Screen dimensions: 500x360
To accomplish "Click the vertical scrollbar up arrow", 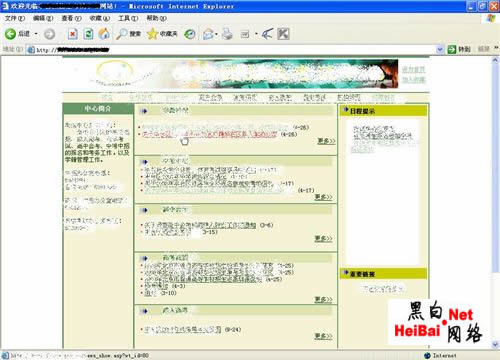I will tap(495, 61).
